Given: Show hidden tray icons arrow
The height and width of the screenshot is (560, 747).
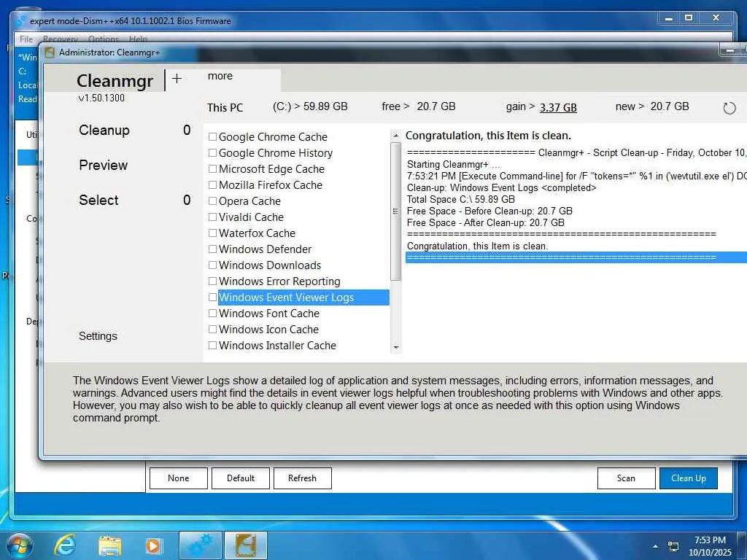Looking at the screenshot, I should (x=656, y=546).
